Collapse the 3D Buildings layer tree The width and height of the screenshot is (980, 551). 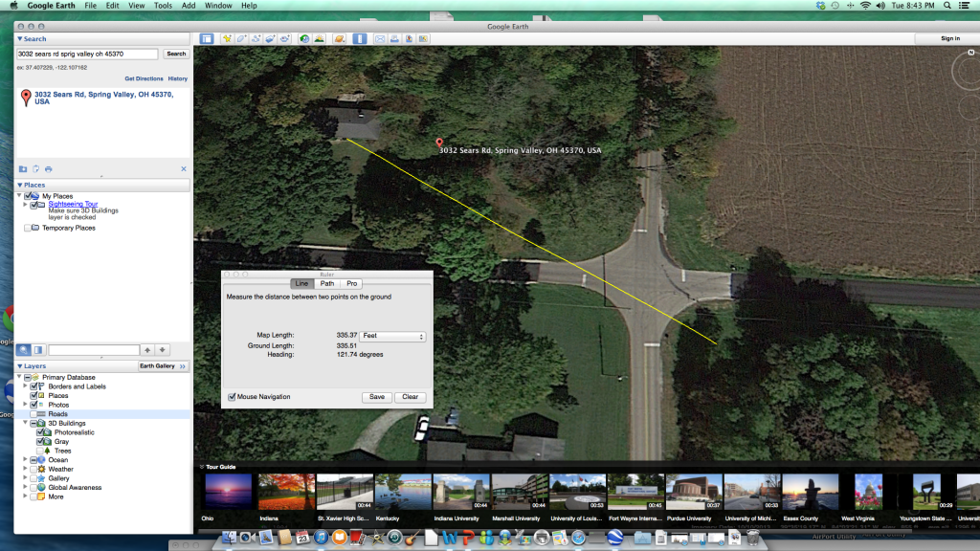coord(26,423)
